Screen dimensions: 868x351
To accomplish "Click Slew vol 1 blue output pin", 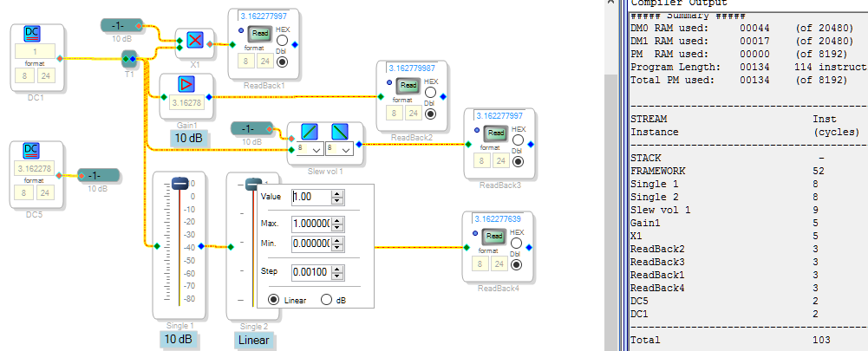I will click(359, 145).
